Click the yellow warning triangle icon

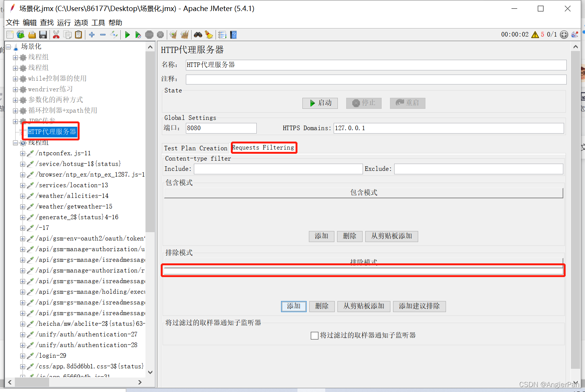click(x=535, y=35)
